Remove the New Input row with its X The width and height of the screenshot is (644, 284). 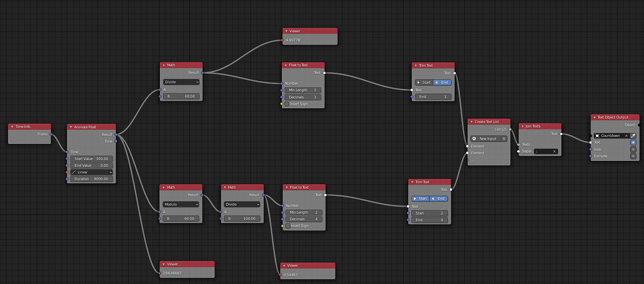[x=504, y=139]
